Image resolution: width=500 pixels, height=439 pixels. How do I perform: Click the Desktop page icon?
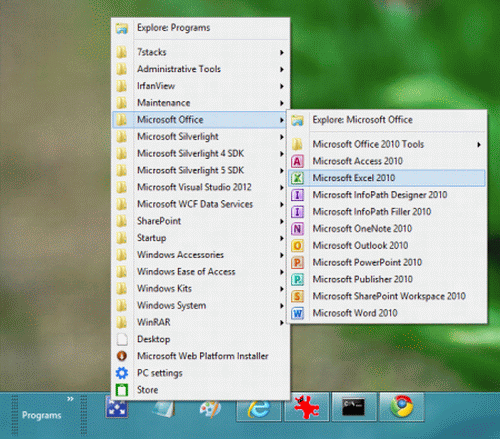coord(122,339)
